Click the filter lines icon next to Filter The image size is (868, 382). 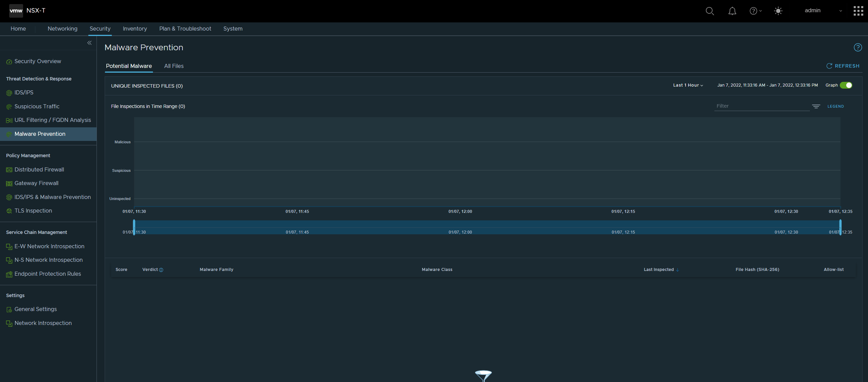pyautogui.click(x=816, y=106)
